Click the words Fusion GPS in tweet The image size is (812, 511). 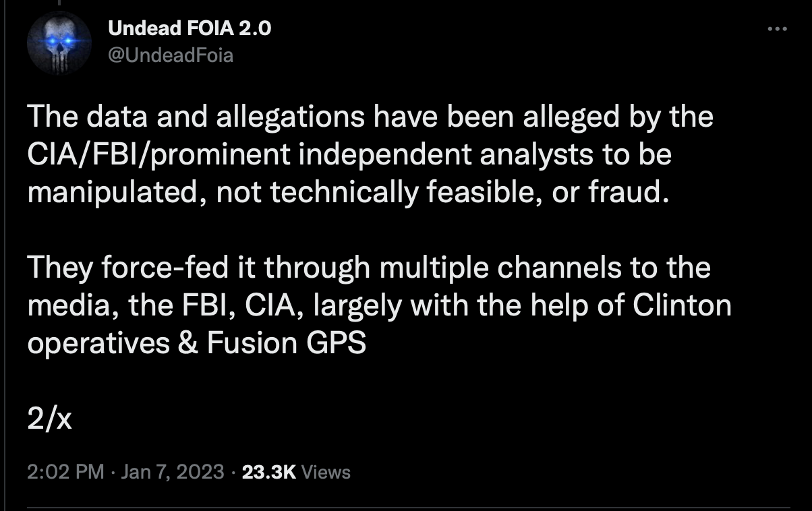click(287, 344)
